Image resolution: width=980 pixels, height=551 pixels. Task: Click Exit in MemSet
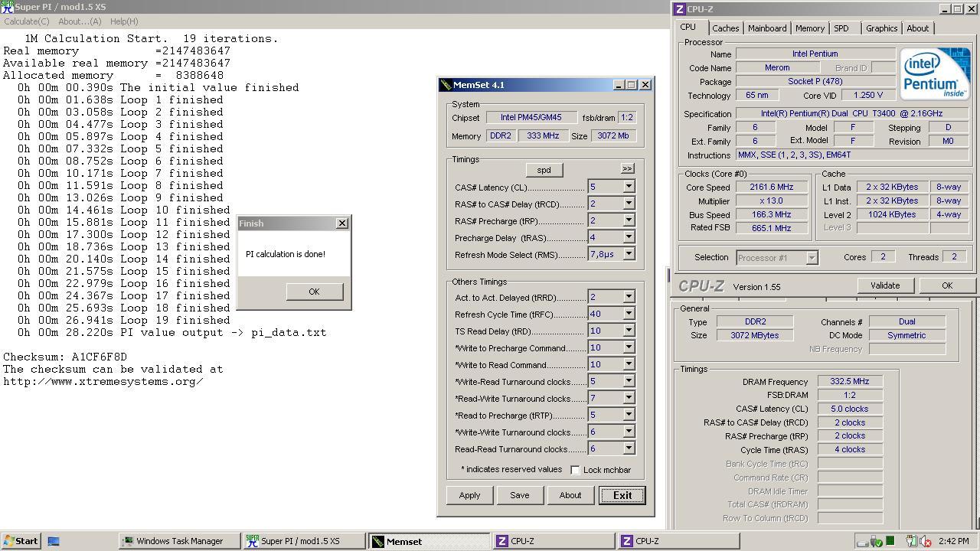click(x=622, y=495)
